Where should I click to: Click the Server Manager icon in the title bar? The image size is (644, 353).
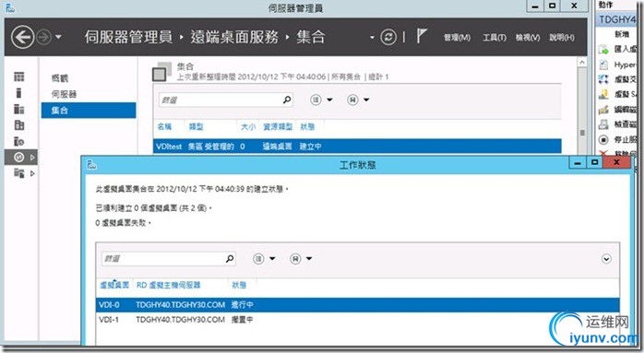click(x=10, y=7)
